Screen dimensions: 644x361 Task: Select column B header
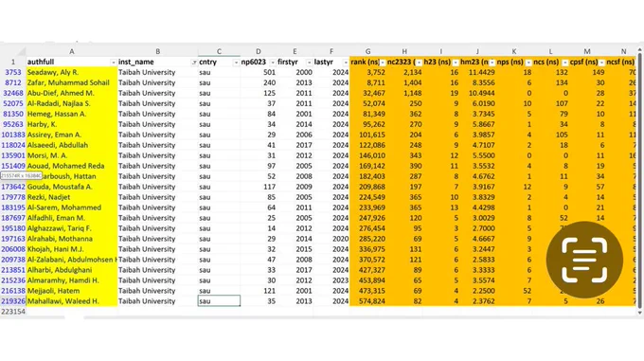pos(157,51)
